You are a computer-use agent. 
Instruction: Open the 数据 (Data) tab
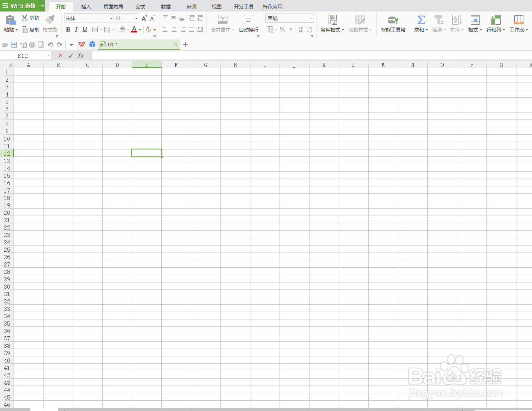tap(166, 7)
